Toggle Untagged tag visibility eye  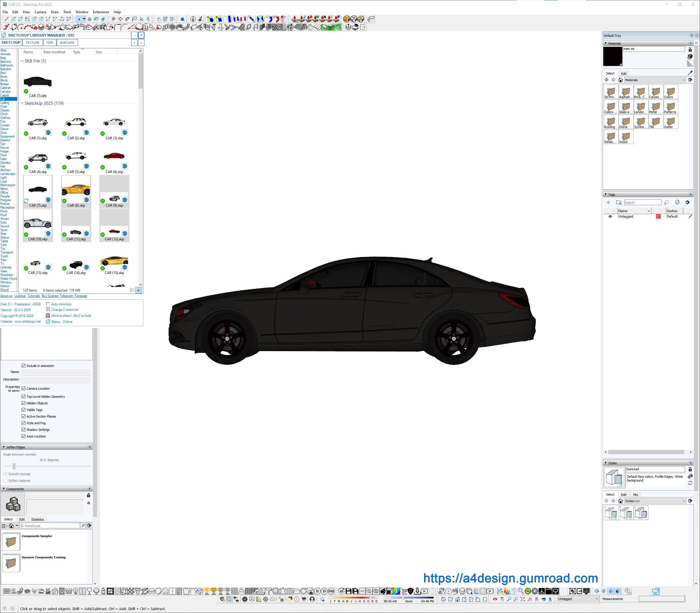(610, 216)
